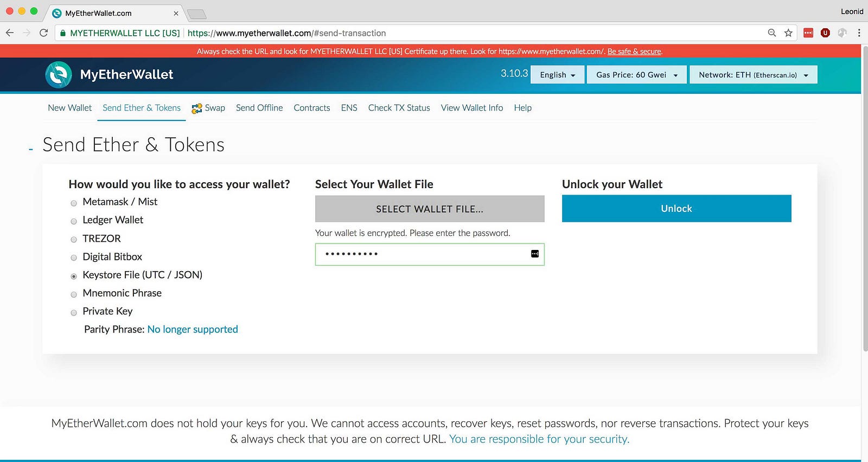Choose the TREZOR radio option
The image size is (868, 462).
[x=74, y=240]
